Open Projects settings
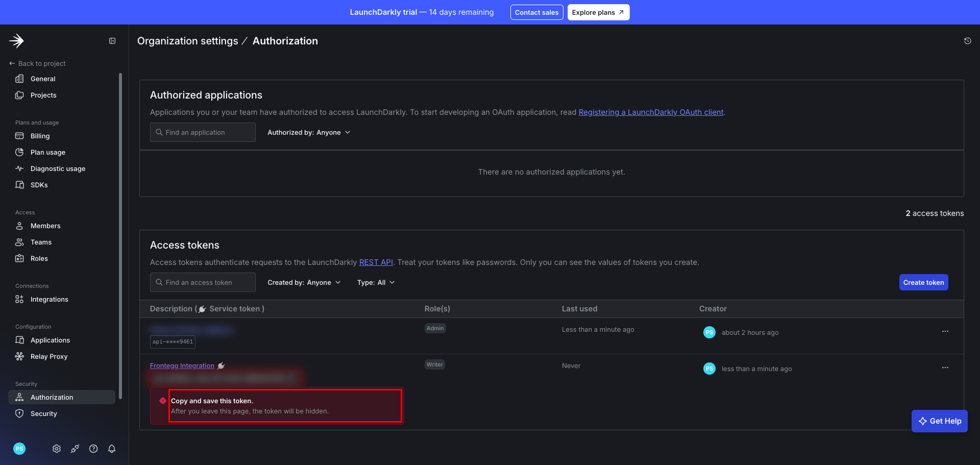This screenshot has width=980, height=465. (x=62, y=95)
